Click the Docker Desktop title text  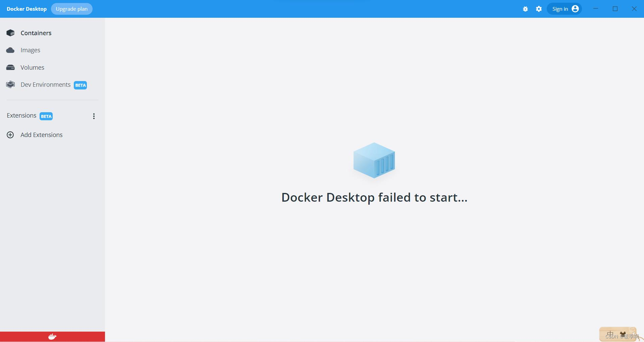(x=26, y=9)
